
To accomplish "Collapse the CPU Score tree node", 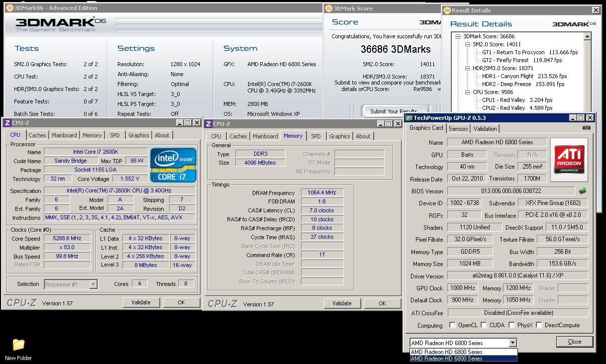I will point(468,92).
